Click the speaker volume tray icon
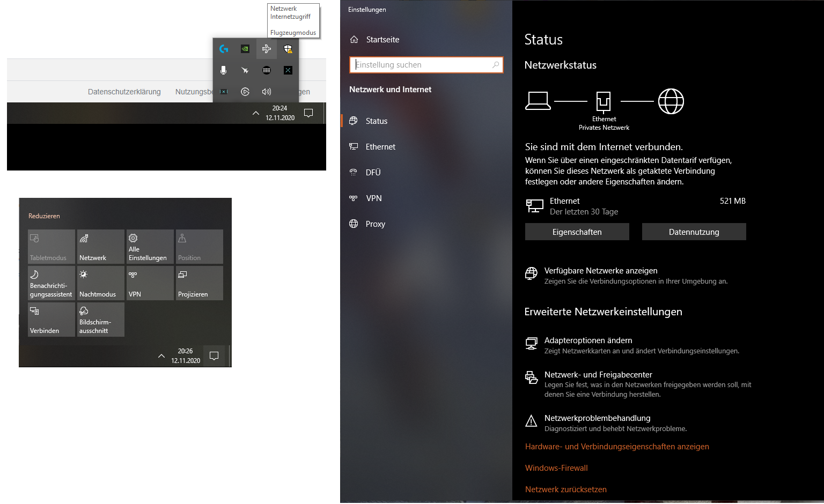This screenshot has height=504, width=824. tap(267, 92)
